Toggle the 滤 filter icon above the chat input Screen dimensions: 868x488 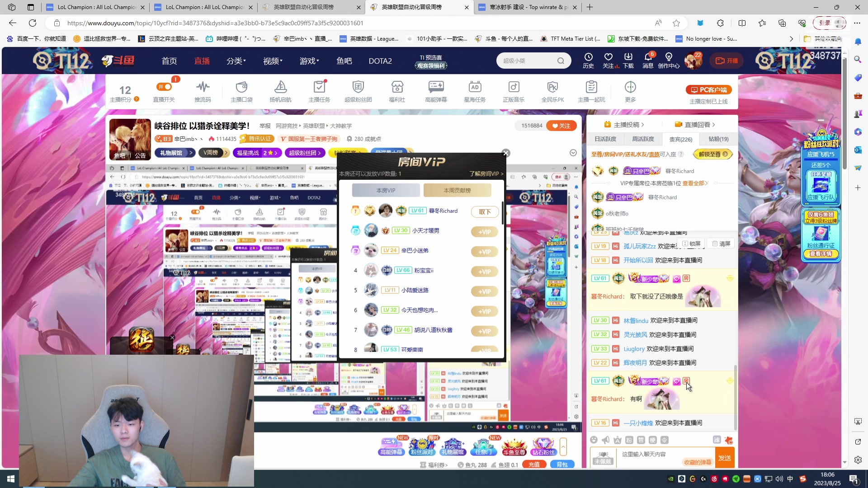tap(717, 440)
